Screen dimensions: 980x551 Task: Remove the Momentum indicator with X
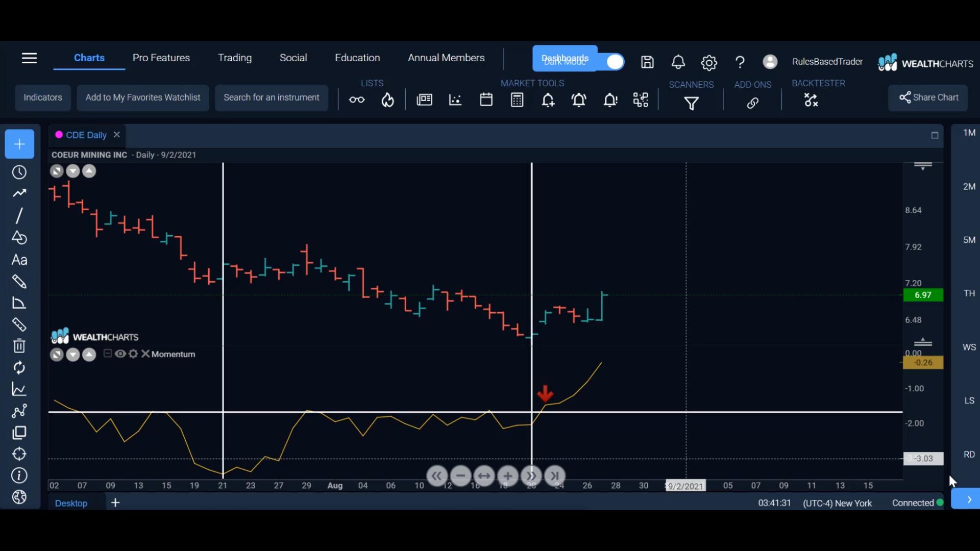click(145, 354)
